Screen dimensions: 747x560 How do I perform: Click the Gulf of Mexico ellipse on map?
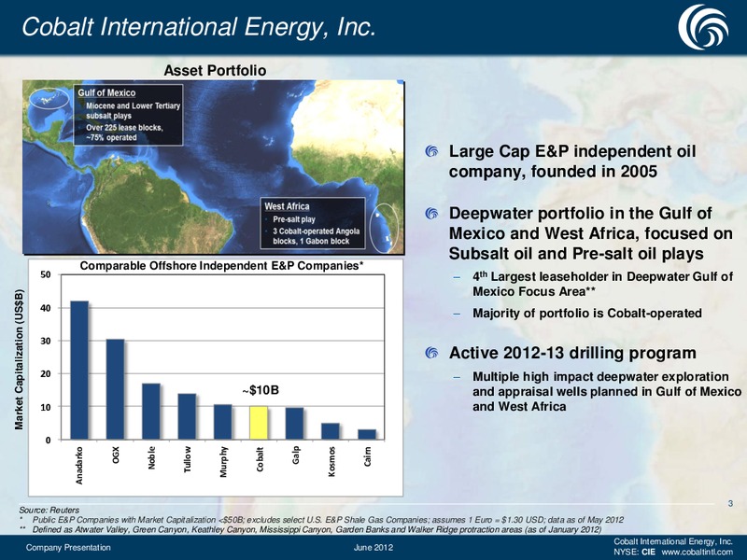pyautogui.click(x=49, y=99)
